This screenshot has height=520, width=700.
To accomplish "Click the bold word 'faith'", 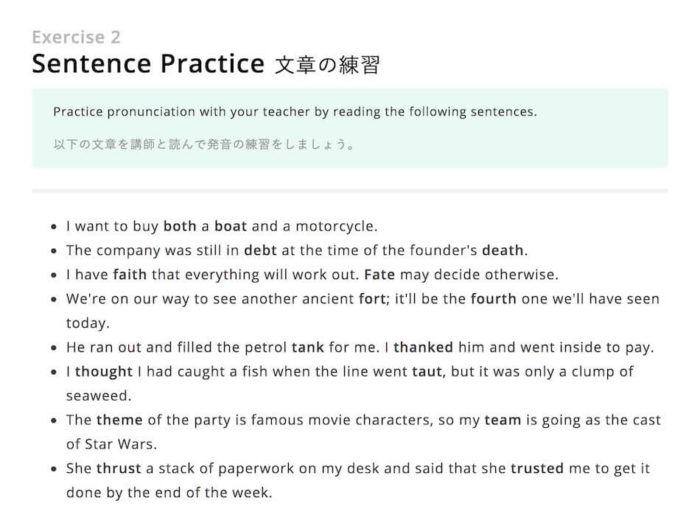I will 130,274.
